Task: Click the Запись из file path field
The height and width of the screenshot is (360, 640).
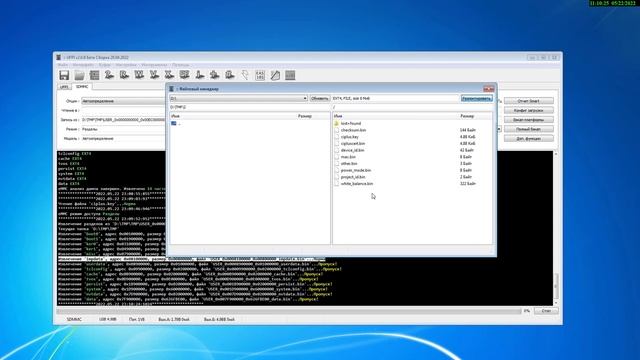Action: [x=124, y=120]
